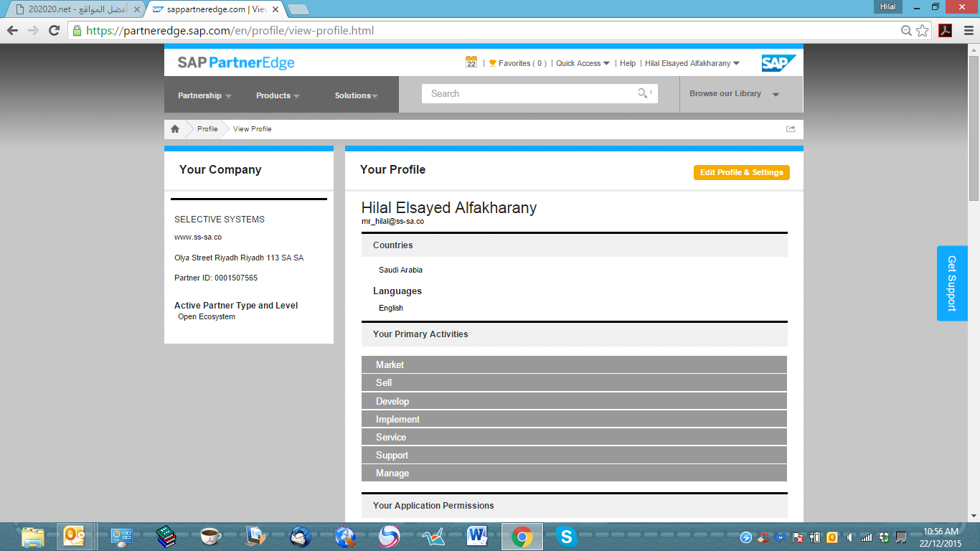Click the Hilal Chrome profile button
The image size is (980, 551).
click(x=887, y=6)
